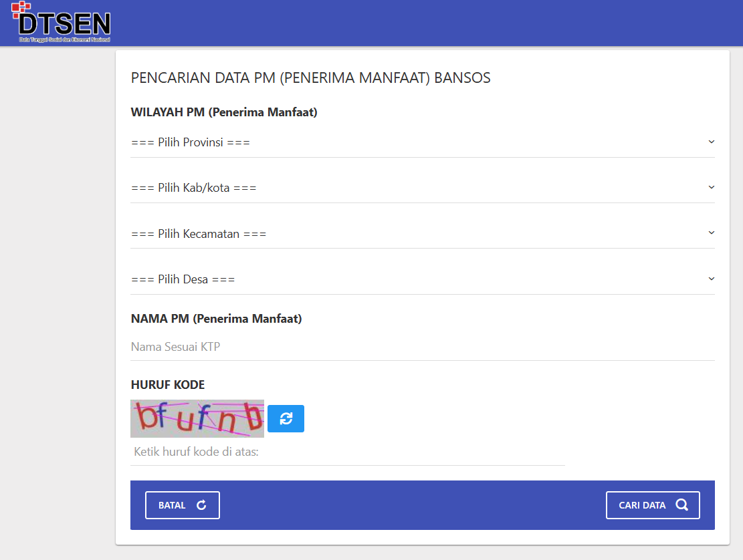The image size is (743, 560).
Task: Focus the Nama Sesuai KTP field
Action: (421, 347)
